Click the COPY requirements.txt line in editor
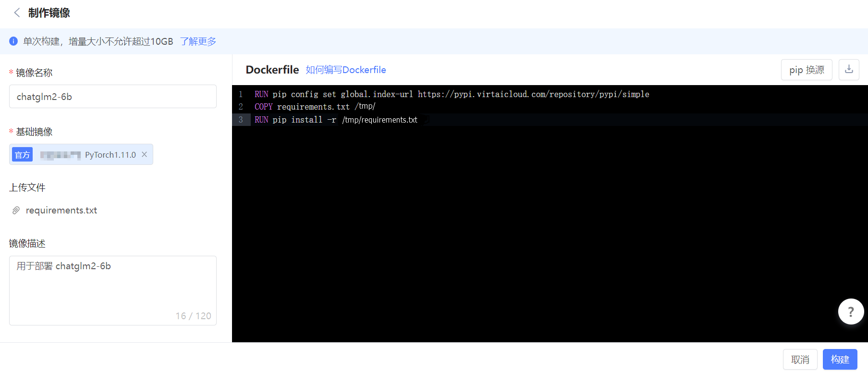 coord(315,107)
